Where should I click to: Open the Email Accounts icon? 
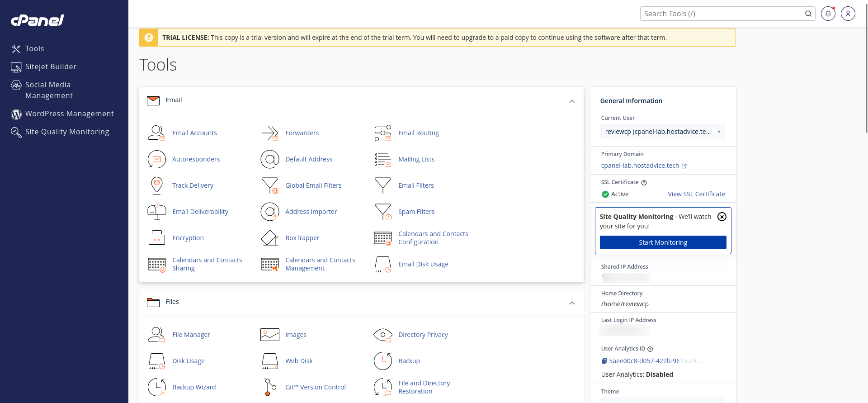pos(156,133)
